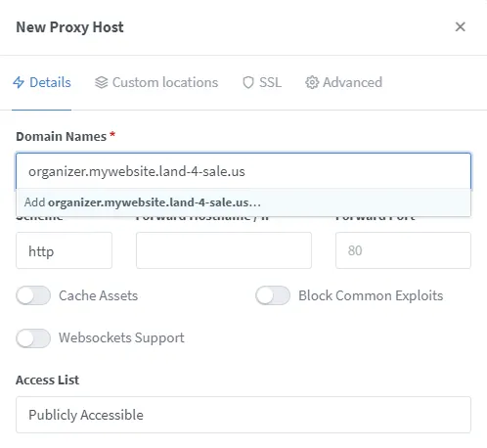The image size is (487, 448).
Task: Enable the Cache Assets toggle
Action: click(x=33, y=295)
